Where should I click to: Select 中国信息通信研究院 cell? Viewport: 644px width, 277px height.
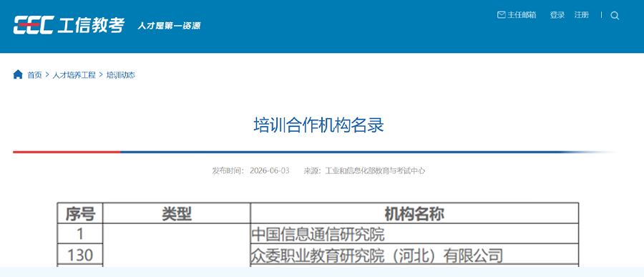(x=414, y=234)
